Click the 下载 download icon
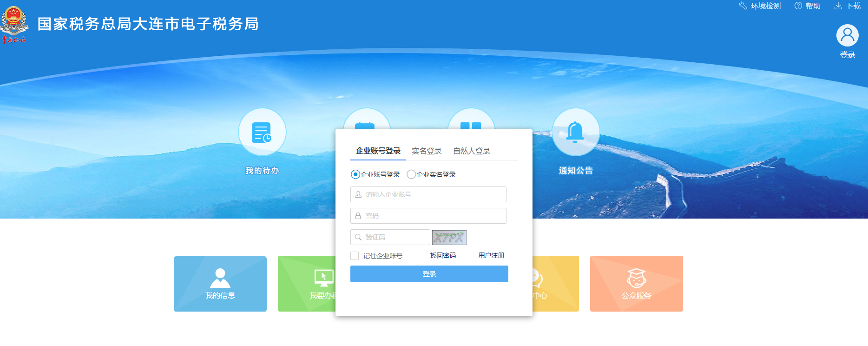 tap(838, 6)
